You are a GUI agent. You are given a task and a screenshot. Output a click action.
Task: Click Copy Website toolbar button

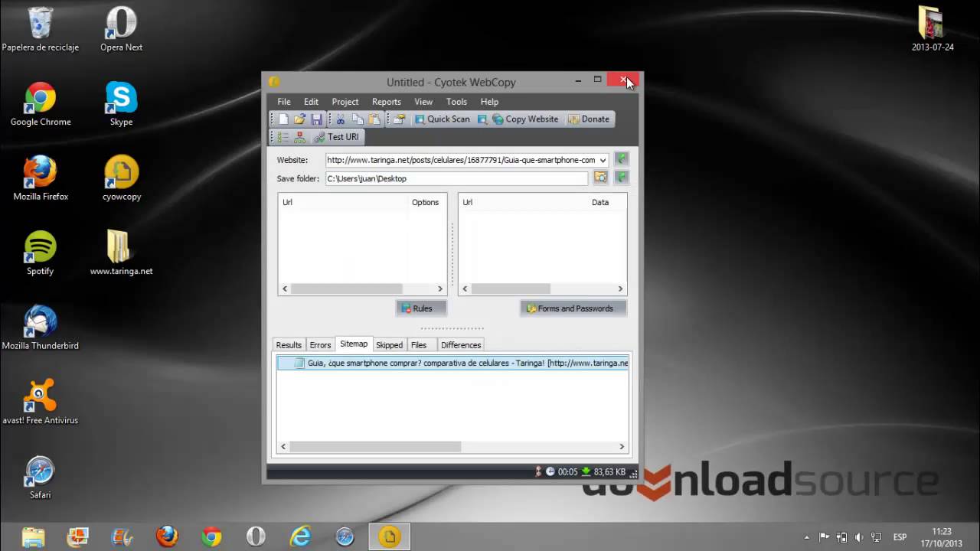(525, 119)
